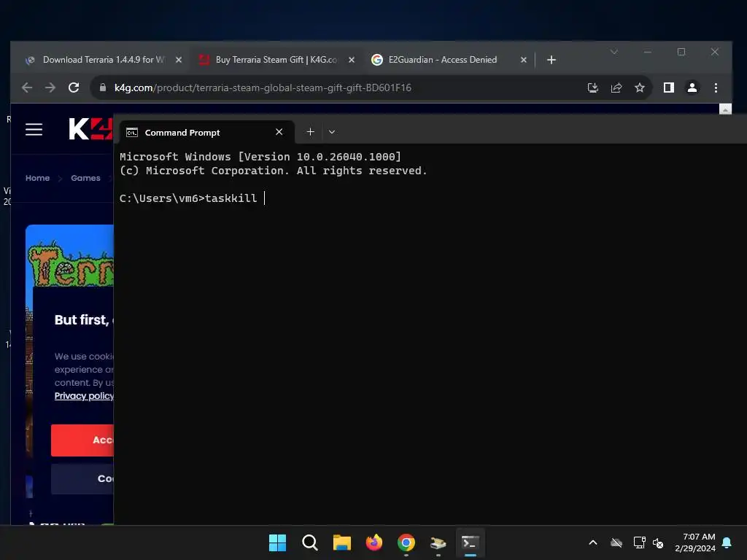
Task: Close the Command Prompt tab
Action: coord(279,132)
